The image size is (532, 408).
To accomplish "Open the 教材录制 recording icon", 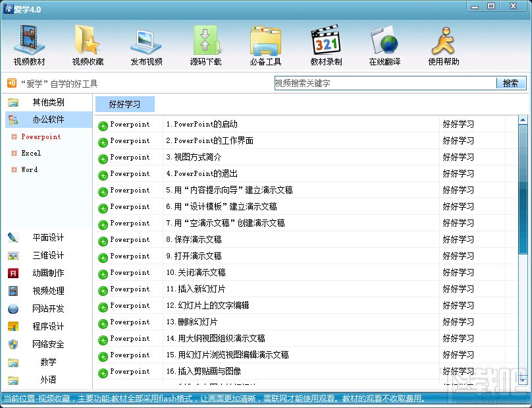I will 326,40.
